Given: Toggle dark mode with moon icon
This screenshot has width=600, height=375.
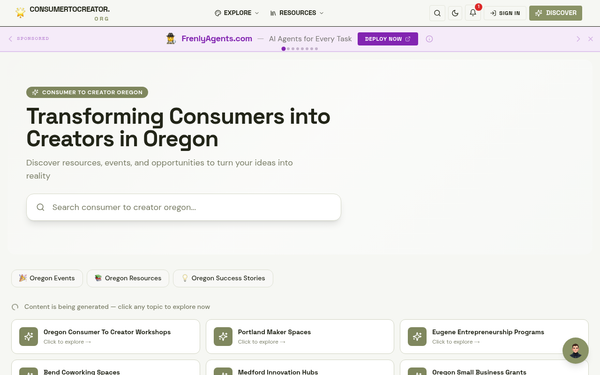Looking at the screenshot, I should (455, 13).
